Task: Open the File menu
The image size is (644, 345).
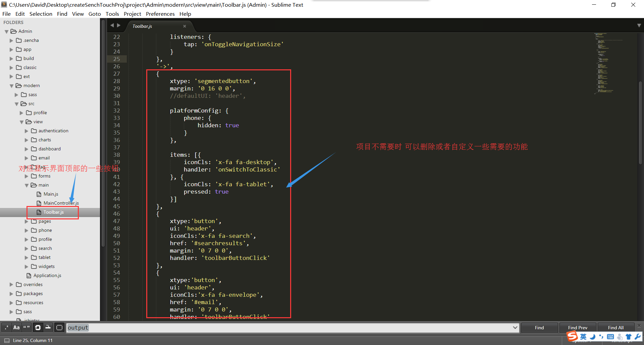Action: 6,14
